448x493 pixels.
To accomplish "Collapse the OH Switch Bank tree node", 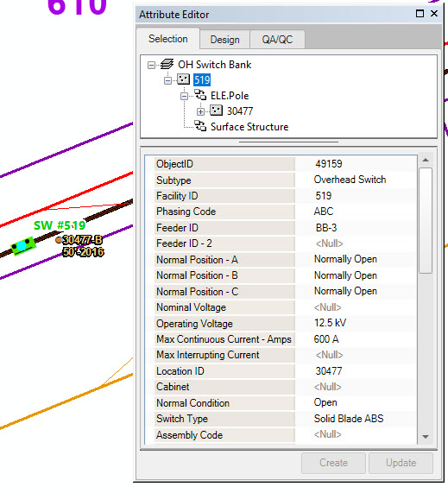I will click(151, 65).
